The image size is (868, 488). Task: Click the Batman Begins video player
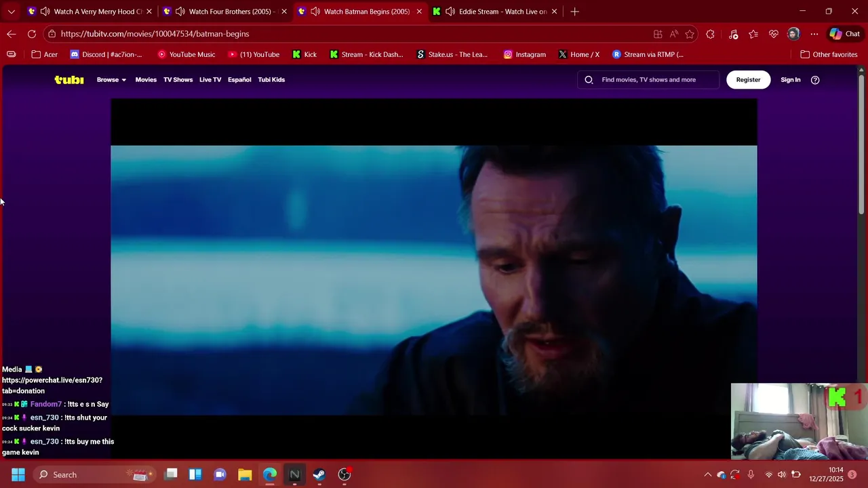coord(434,279)
